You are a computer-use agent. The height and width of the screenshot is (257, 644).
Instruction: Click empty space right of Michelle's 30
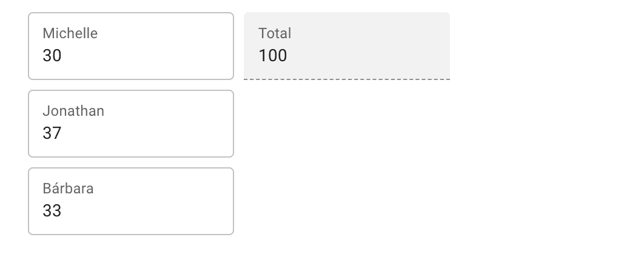pyautogui.click(x=152, y=56)
